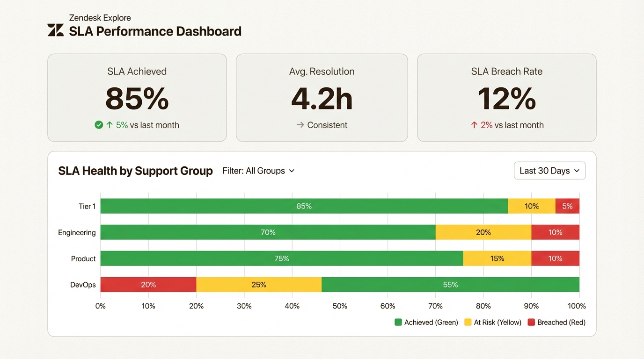Click the green check circle on SLA Achieved card

pyautogui.click(x=98, y=125)
